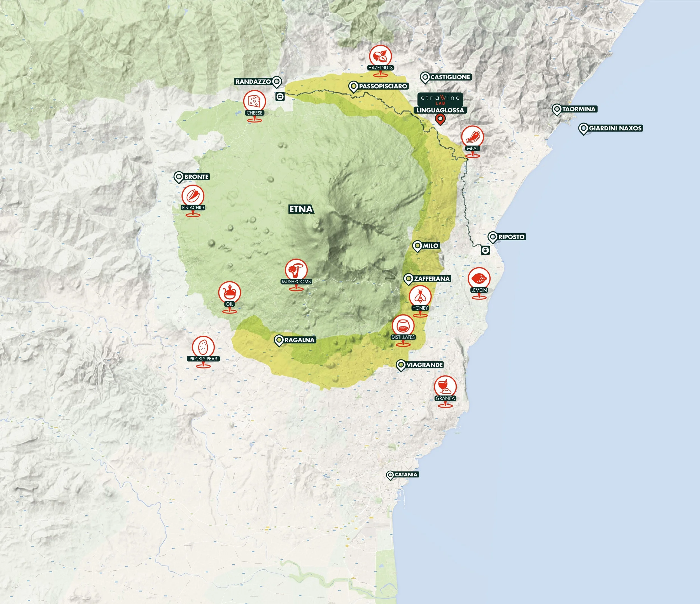Select the Catania town label
This screenshot has height=604, width=700.
(x=406, y=474)
